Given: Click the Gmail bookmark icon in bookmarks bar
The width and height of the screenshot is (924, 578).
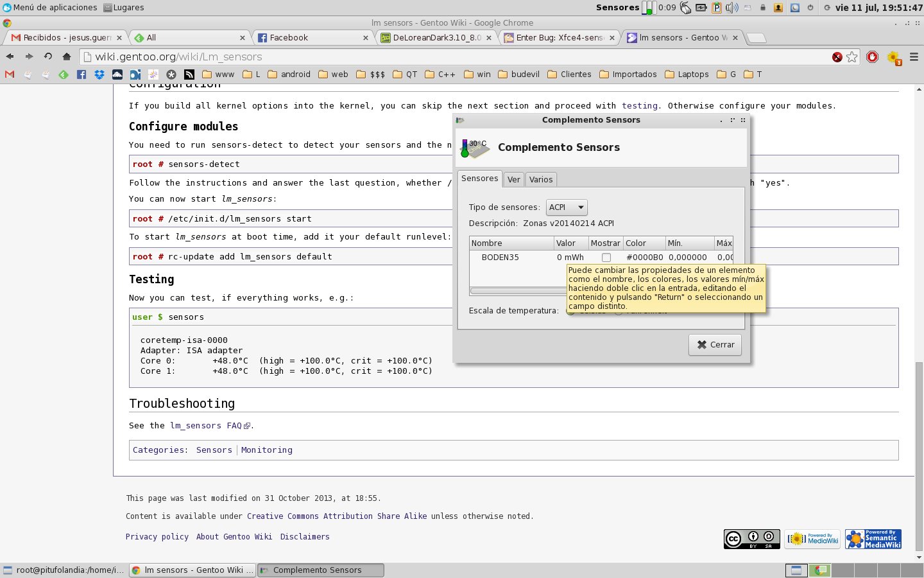Looking at the screenshot, I should (10, 74).
